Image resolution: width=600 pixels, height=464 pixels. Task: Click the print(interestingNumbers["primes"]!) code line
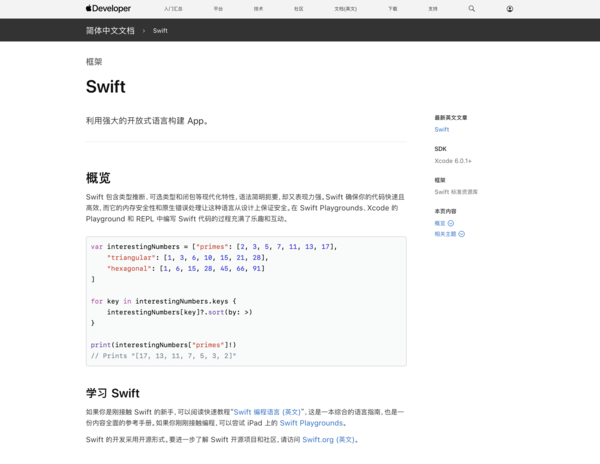[163, 345]
